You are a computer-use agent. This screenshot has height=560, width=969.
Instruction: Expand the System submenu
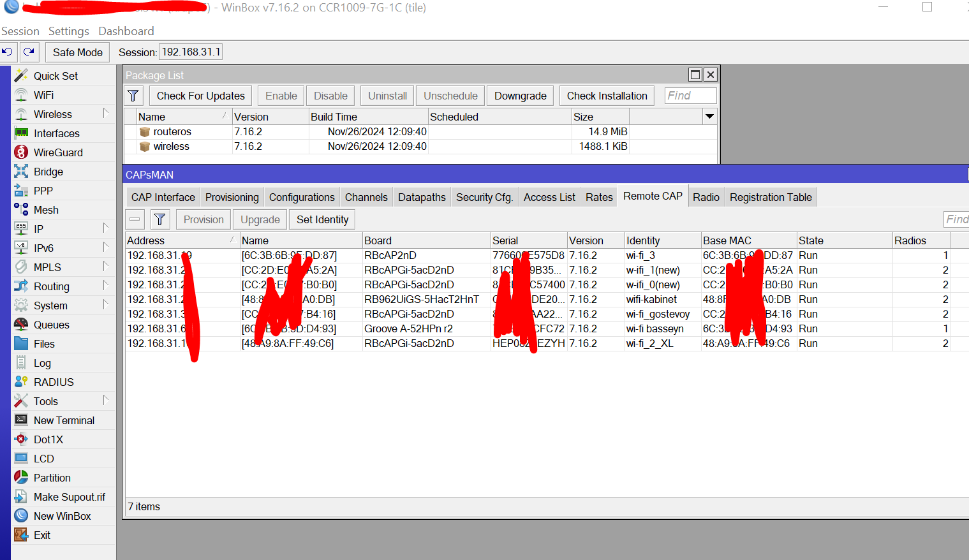click(106, 305)
